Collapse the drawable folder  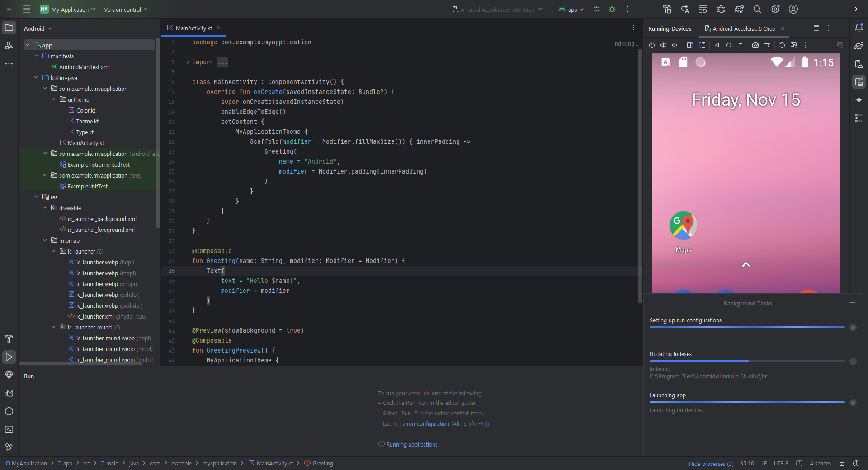click(x=45, y=208)
